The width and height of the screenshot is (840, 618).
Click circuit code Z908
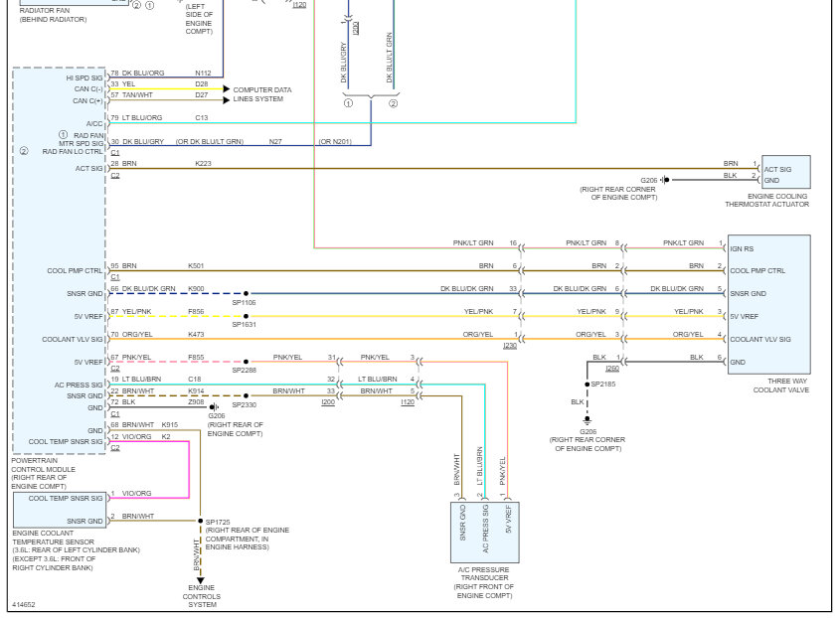pyautogui.click(x=196, y=401)
